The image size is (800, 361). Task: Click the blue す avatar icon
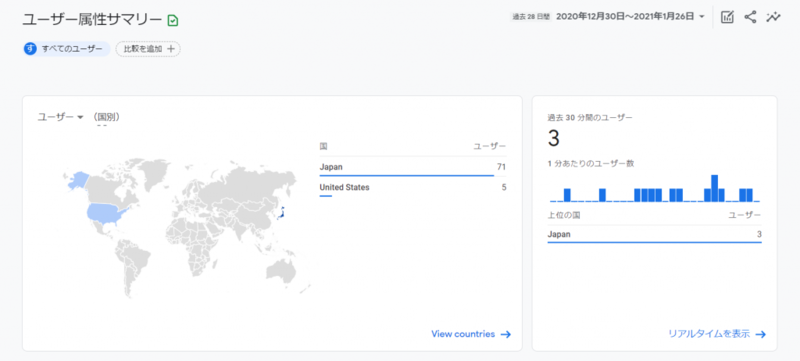pos(31,49)
